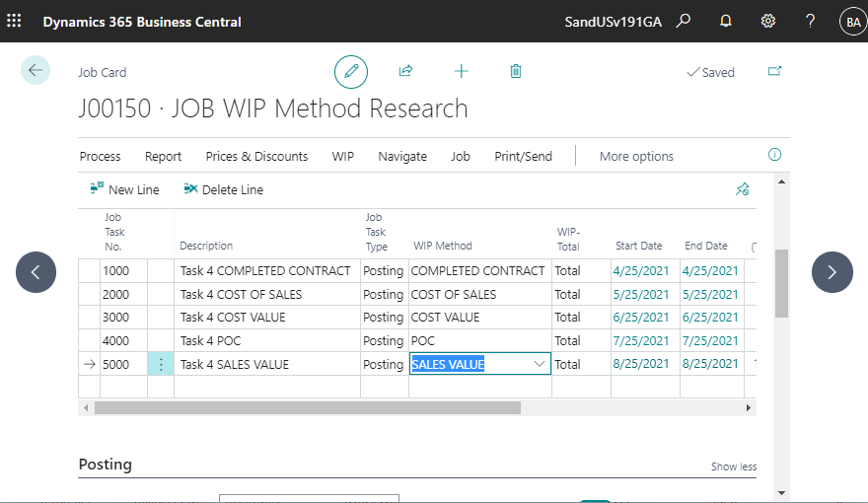Click the right arrow of horizontal scrollbar
868x503 pixels.
tap(749, 407)
